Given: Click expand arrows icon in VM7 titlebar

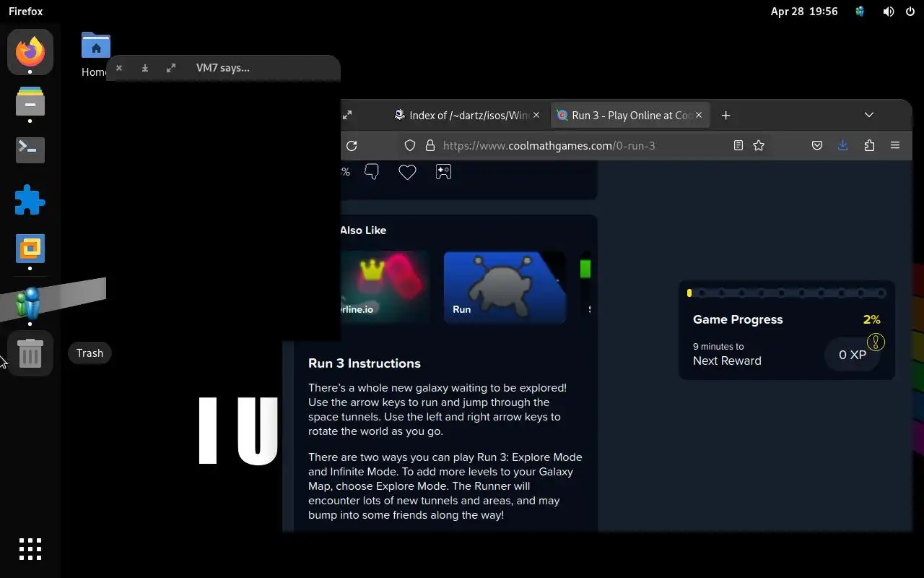Looking at the screenshot, I should click(x=171, y=68).
